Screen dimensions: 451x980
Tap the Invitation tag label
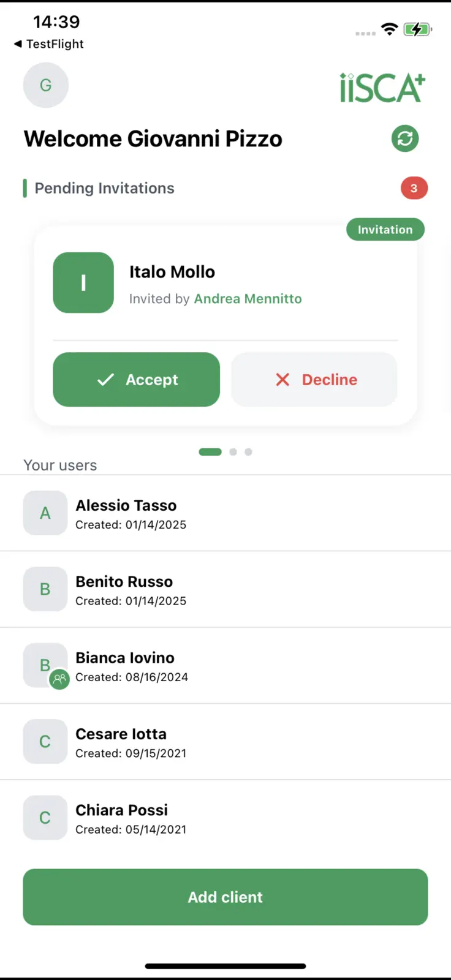point(385,230)
